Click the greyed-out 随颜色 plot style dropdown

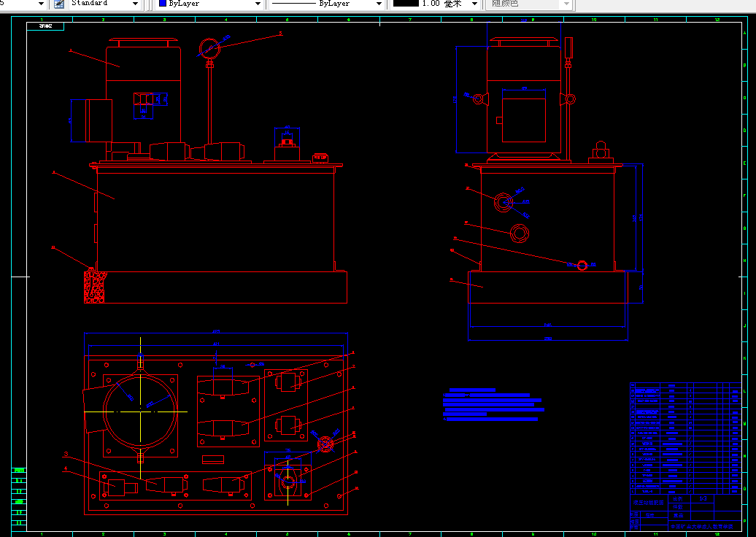[530, 4]
